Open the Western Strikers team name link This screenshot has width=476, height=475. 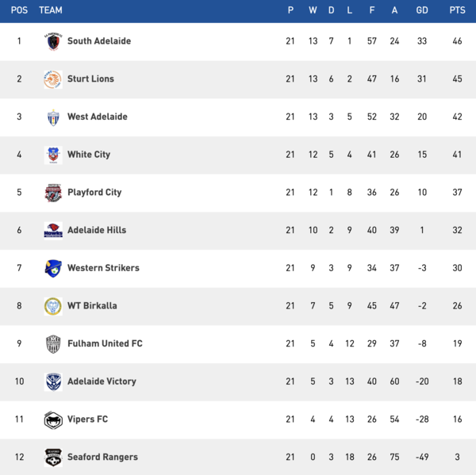pyautogui.click(x=103, y=268)
